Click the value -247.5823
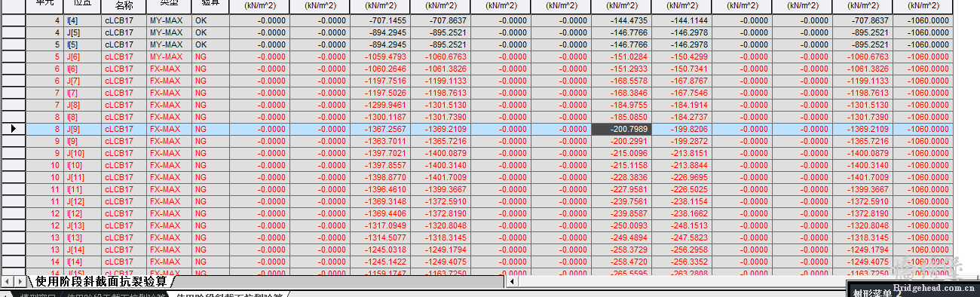This screenshot has width=980, height=297. tap(681, 237)
